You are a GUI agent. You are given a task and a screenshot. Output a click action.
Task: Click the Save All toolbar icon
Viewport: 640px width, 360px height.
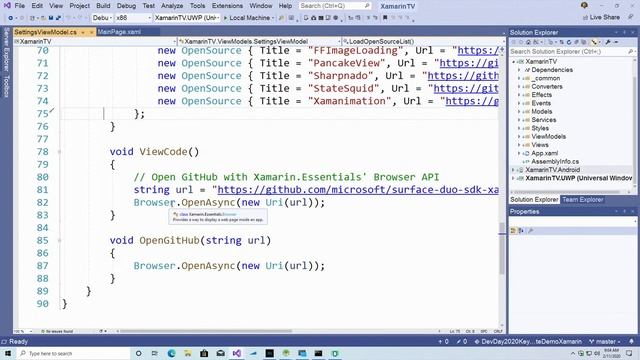[x=58, y=18]
